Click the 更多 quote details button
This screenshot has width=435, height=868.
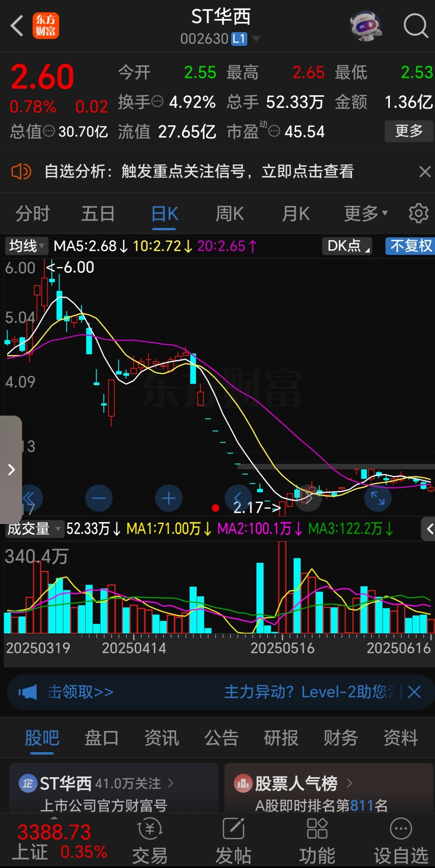[x=409, y=131]
